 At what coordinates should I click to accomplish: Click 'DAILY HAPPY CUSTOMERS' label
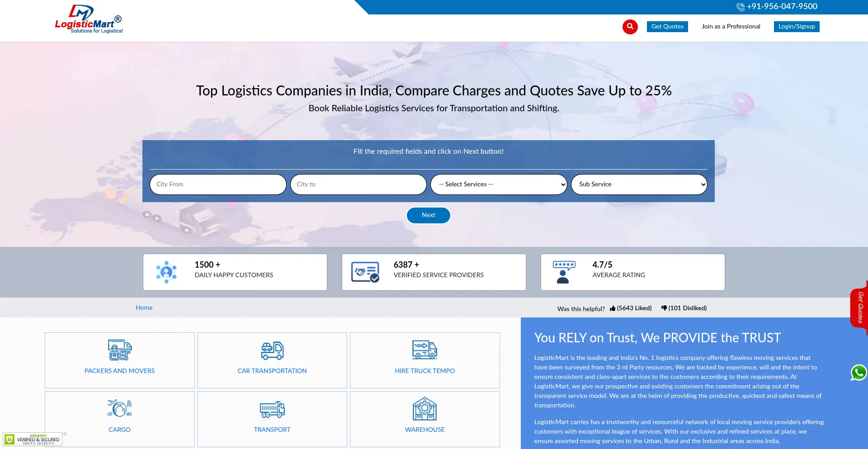(x=234, y=275)
